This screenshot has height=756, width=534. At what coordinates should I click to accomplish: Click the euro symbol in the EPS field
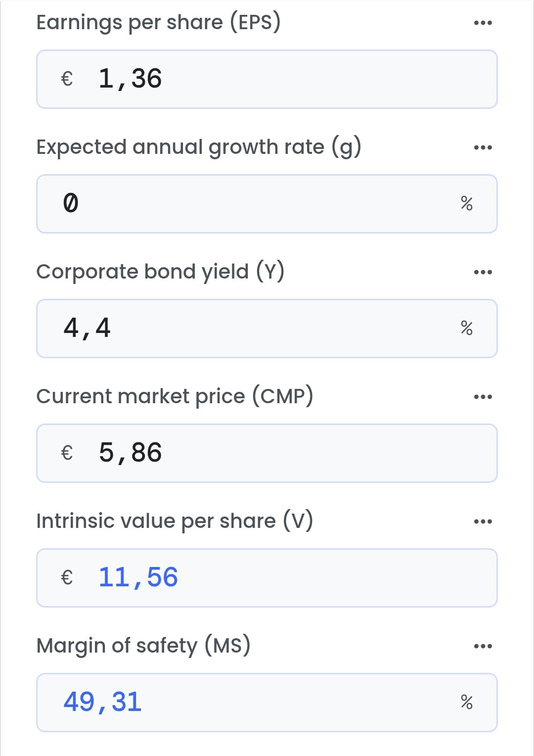pos(67,79)
